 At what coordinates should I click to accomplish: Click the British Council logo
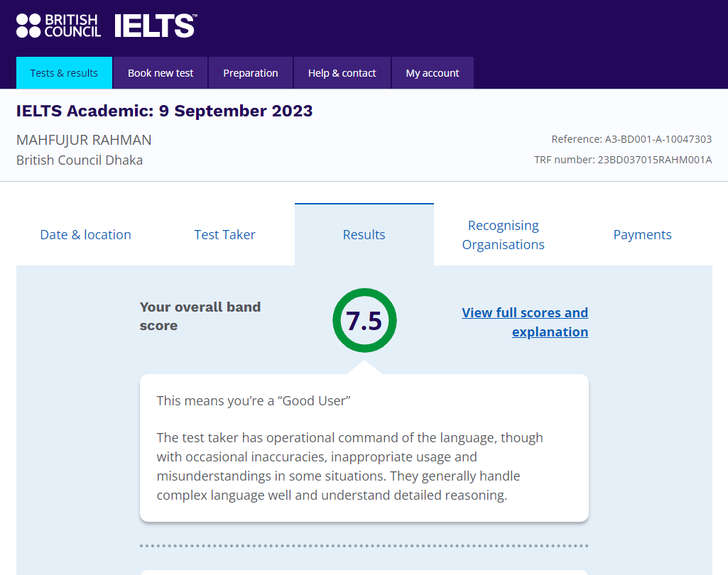[x=58, y=26]
